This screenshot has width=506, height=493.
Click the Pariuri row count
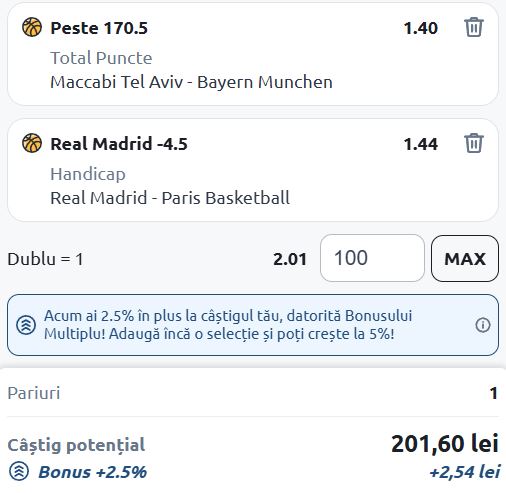coord(494,393)
